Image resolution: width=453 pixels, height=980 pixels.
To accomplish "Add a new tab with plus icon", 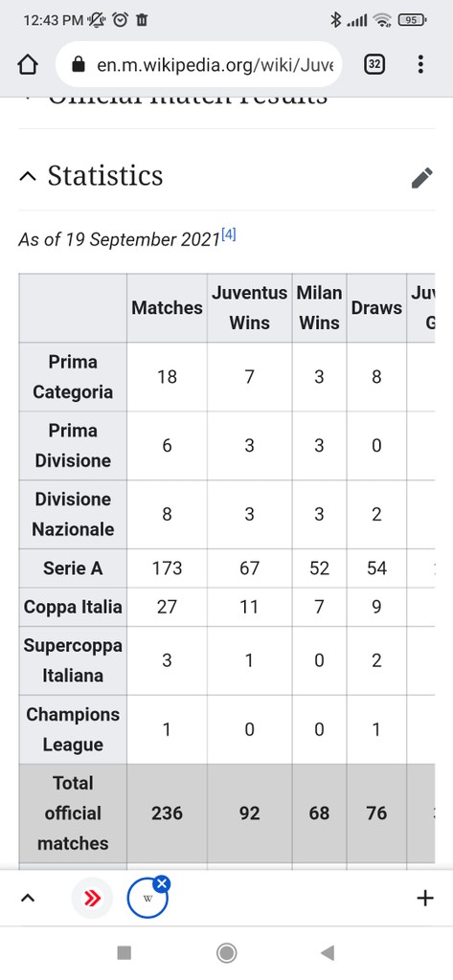I will click(x=425, y=899).
